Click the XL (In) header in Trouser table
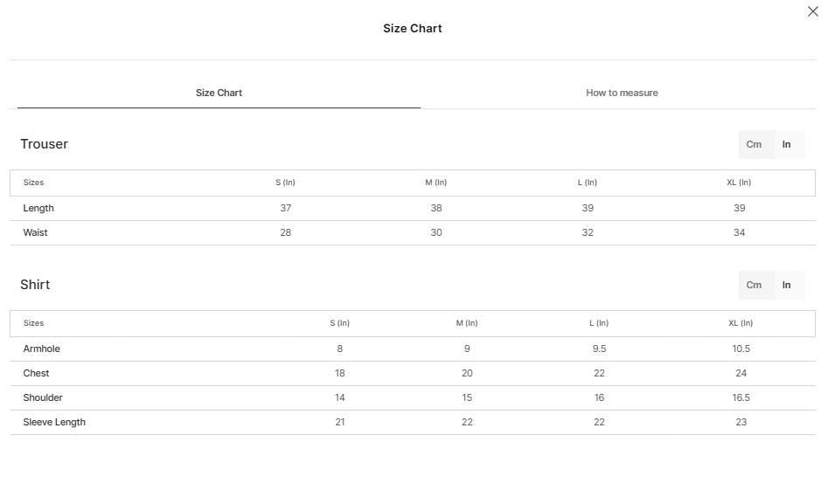Image resolution: width=821 pixels, height=504 pixels. [739, 183]
